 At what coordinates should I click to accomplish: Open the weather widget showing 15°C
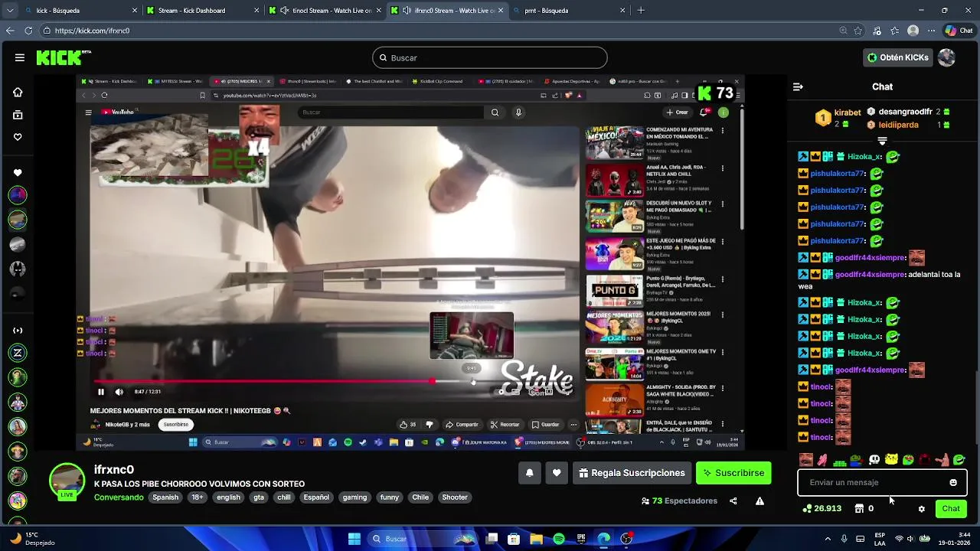[x=32, y=539]
